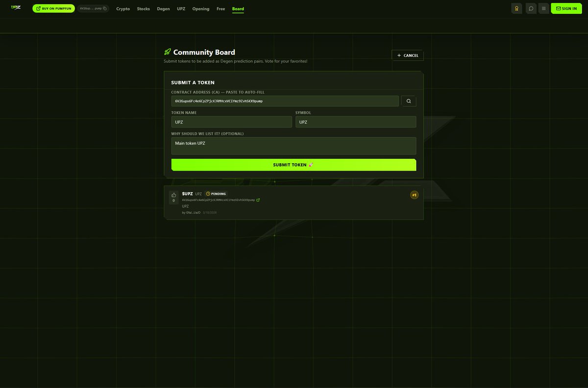Focus the Token Name field
Image resolution: width=588 pixels, height=388 pixels.
click(x=231, y=122)
